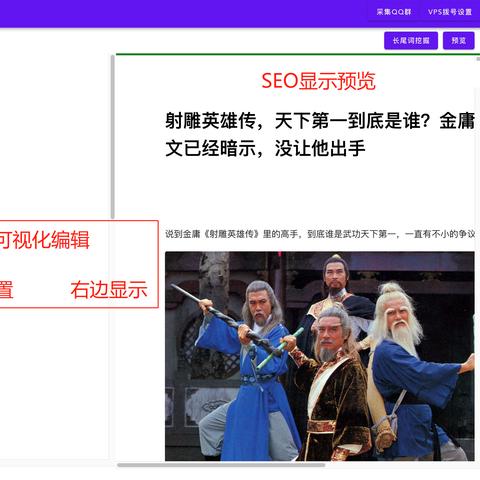Click the 预览 button
The image size is (480, 480).
(458, 41)
